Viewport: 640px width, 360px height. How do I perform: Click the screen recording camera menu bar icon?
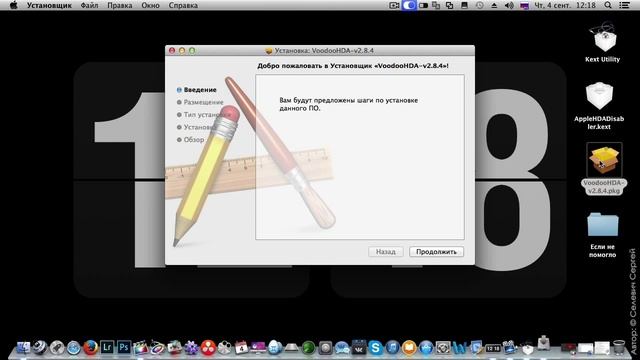(394, 5)
